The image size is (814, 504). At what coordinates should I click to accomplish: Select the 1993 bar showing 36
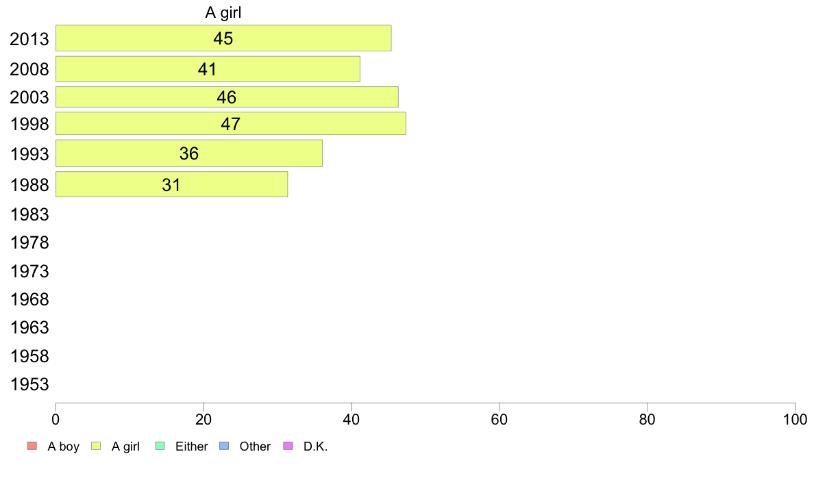[188, 153]
